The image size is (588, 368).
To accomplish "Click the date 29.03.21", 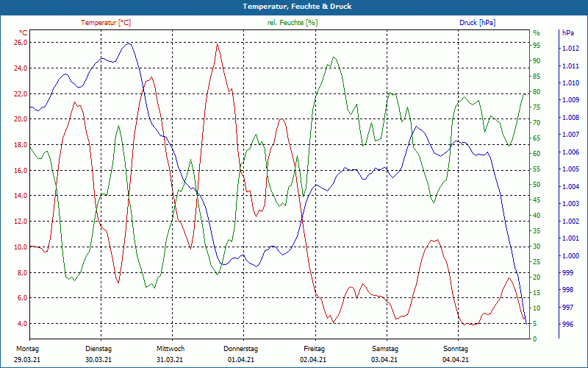I will (27, 360).
